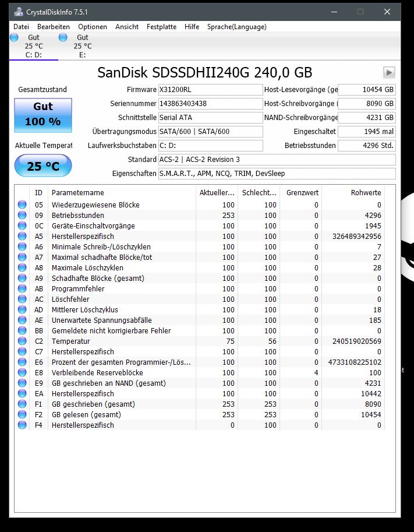Click the Firmware field X31200RL
Viewport: 414px width, 532px height.
[x=211, y=90]
